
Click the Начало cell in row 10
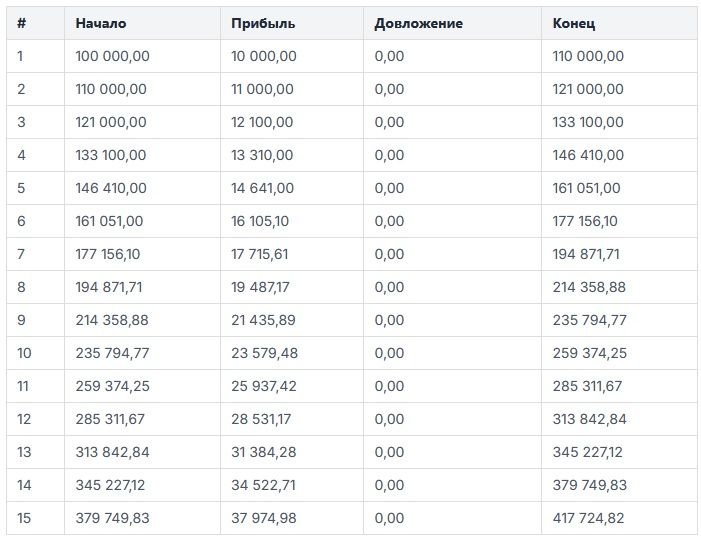112,353
